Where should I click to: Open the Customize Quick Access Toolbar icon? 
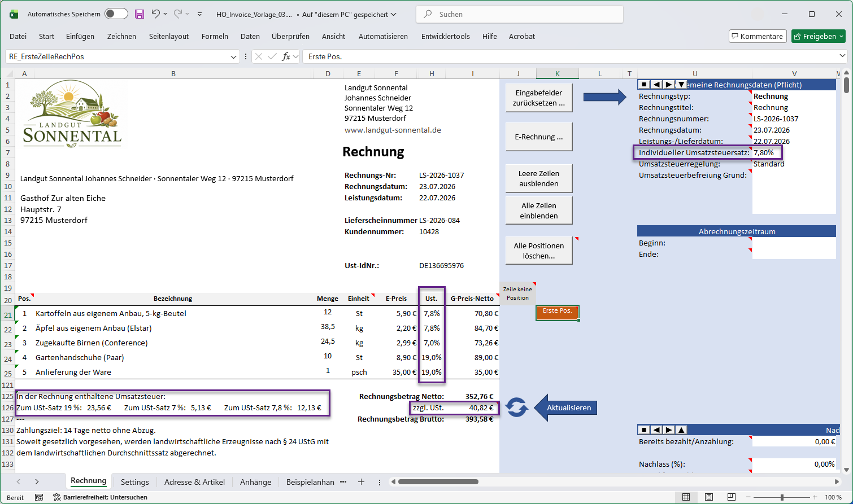click(199, 14)
